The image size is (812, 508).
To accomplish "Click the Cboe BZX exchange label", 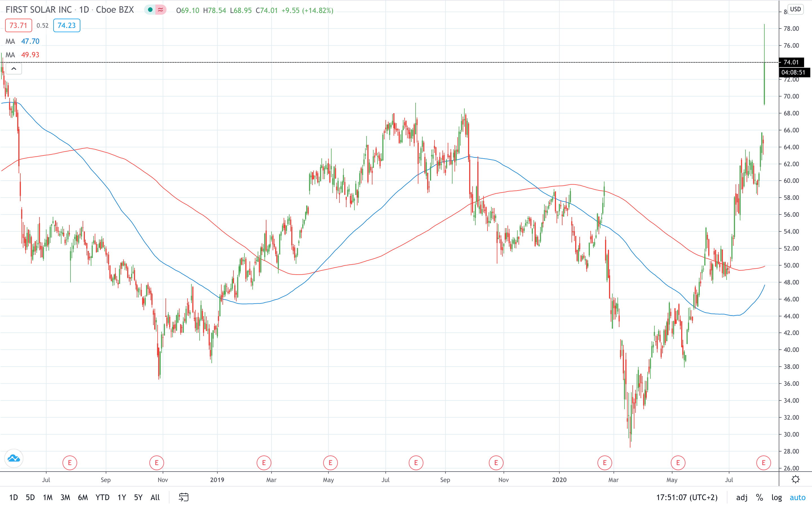I will point(115,10).
